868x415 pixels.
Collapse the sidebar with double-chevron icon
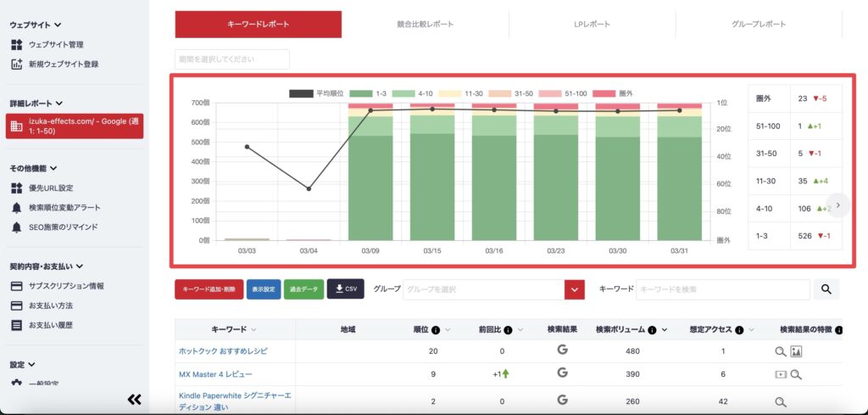[134, 400]
